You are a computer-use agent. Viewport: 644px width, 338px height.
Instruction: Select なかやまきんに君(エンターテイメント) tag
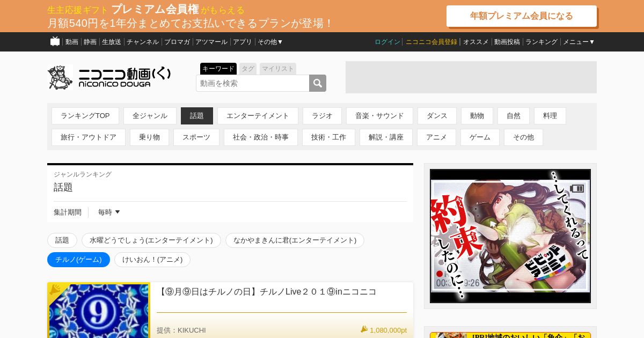295,240
